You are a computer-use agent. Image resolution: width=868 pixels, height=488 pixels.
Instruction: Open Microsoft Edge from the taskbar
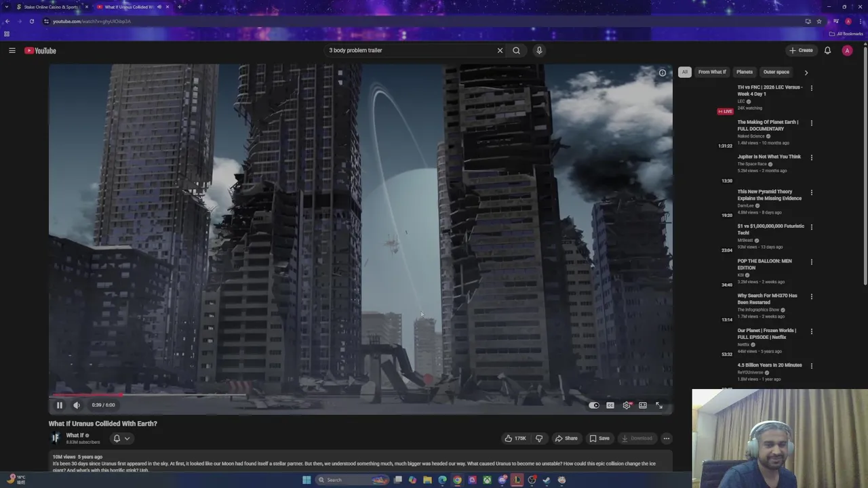click(x=442, y=480)
